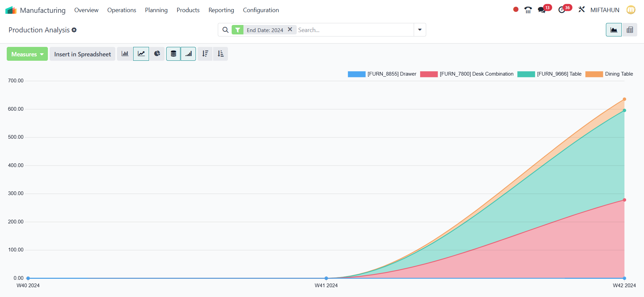Screen dimensions: 644x297
Task: Switch to pivot table view
Action: coord(630,30)
